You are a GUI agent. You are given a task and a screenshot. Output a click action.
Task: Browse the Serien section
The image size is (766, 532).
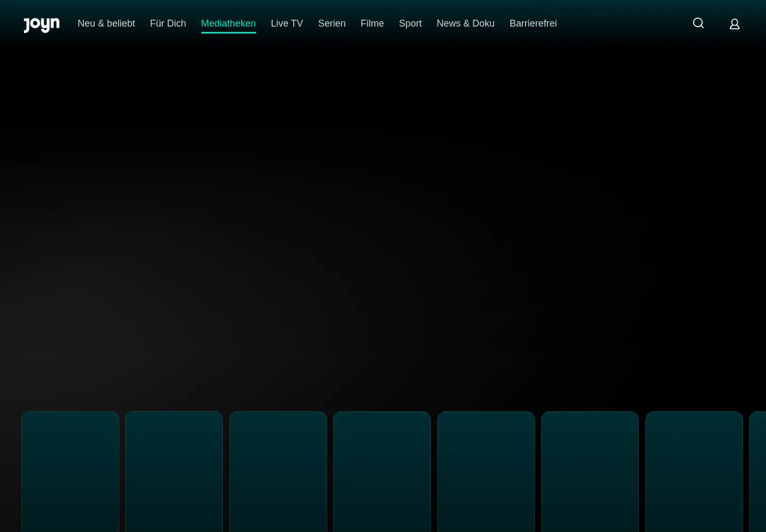coord(332,23)
